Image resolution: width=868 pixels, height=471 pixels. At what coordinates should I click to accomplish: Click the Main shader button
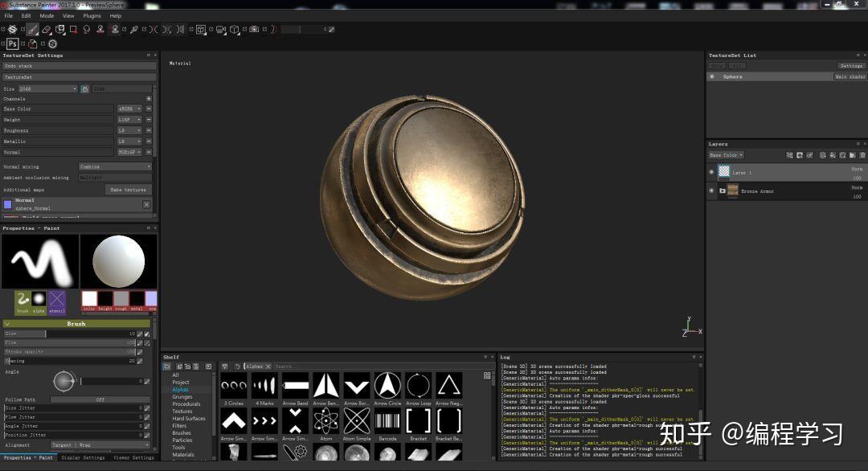click(850, 77)
